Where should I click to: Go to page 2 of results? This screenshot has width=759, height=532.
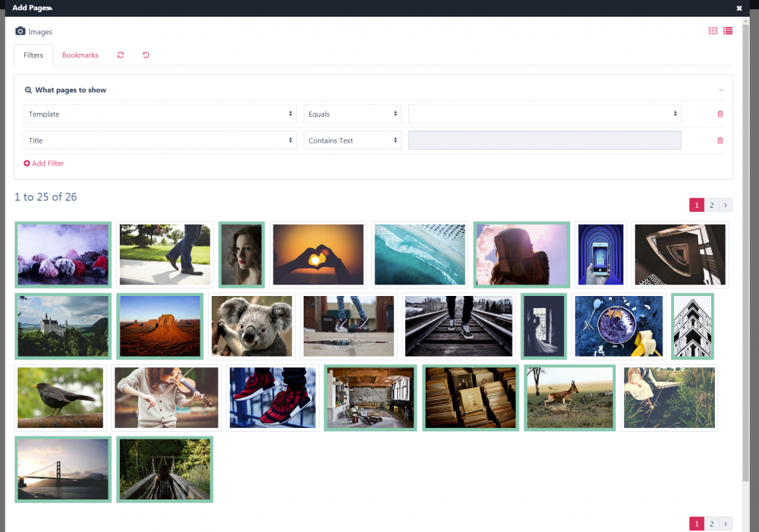711,205
